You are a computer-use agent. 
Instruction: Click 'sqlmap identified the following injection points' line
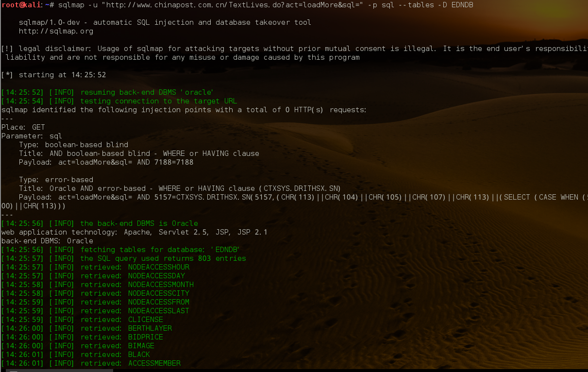[184, 110]
